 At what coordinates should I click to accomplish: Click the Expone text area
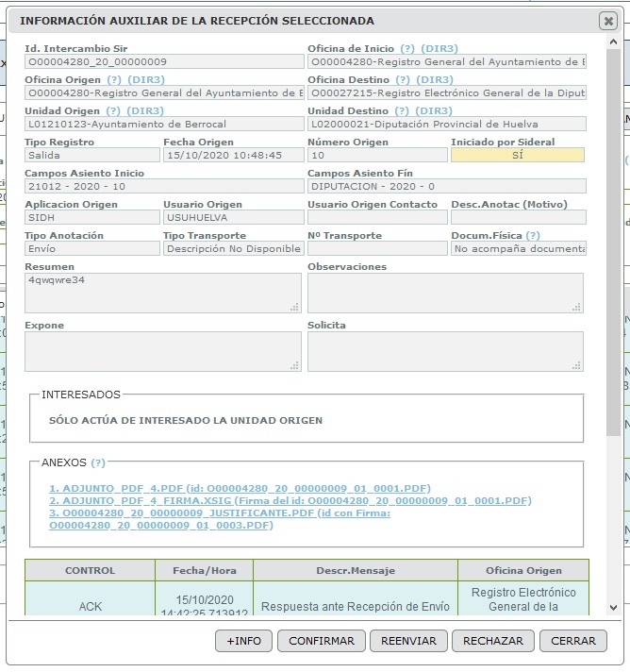163,351
